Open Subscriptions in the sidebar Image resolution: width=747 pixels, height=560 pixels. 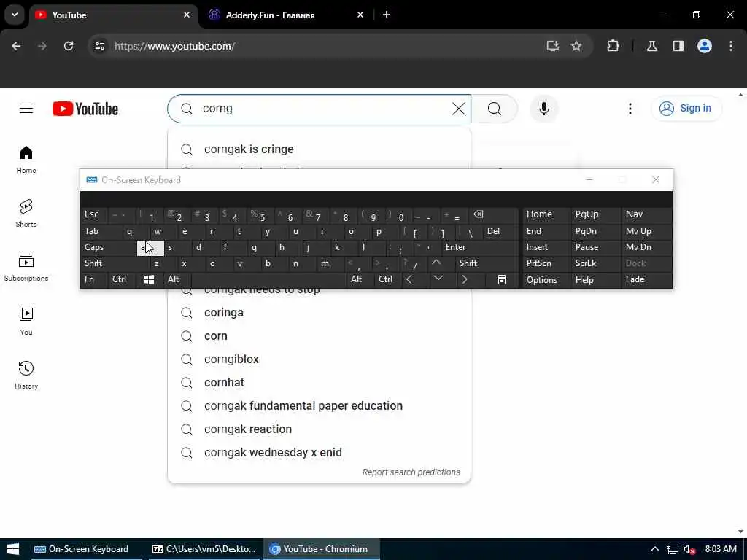click(x=26, y=267)
